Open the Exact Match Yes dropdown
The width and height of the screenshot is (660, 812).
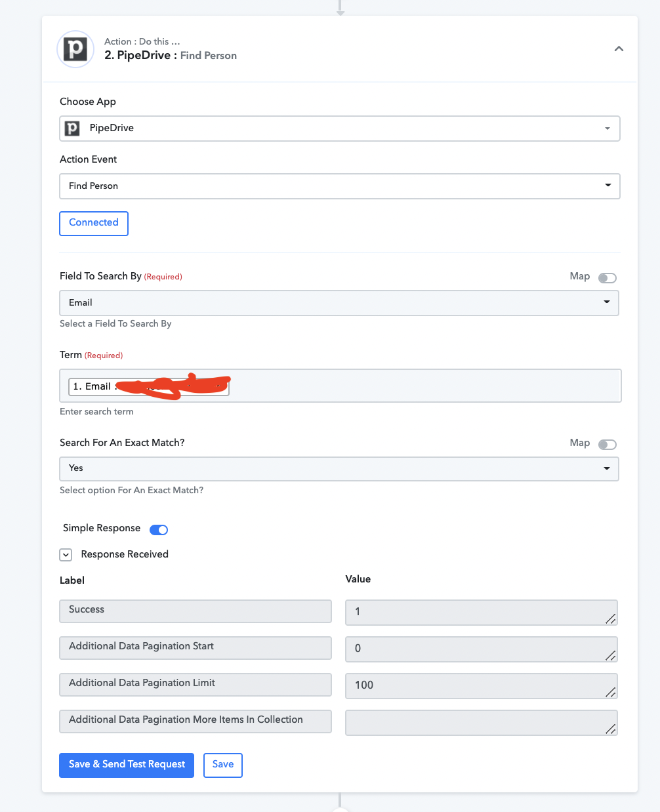pos(339,468)
